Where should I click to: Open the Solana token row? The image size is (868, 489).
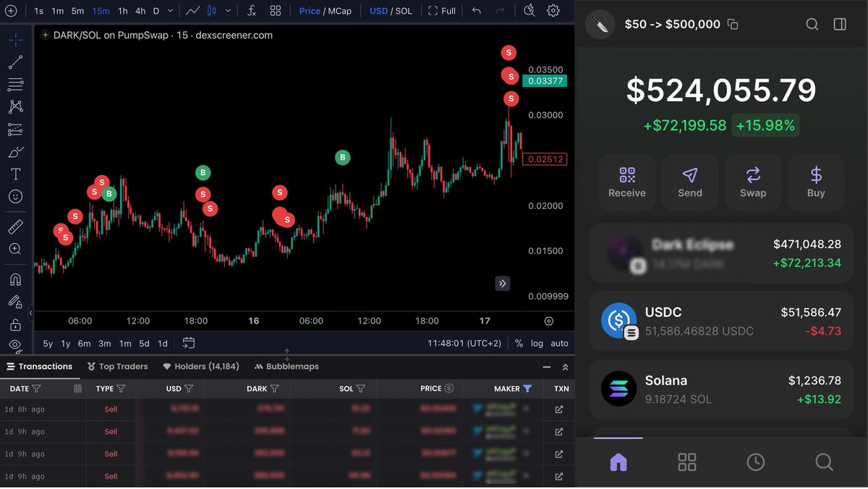[721, 389]
